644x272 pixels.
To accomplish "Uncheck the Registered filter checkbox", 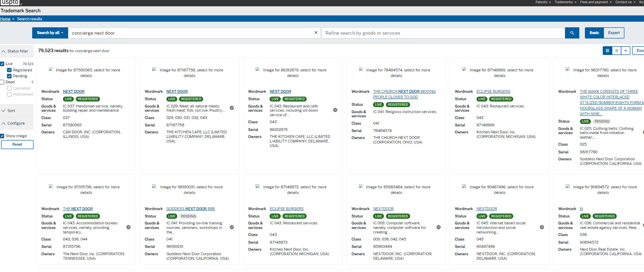I will coord(9,70).
